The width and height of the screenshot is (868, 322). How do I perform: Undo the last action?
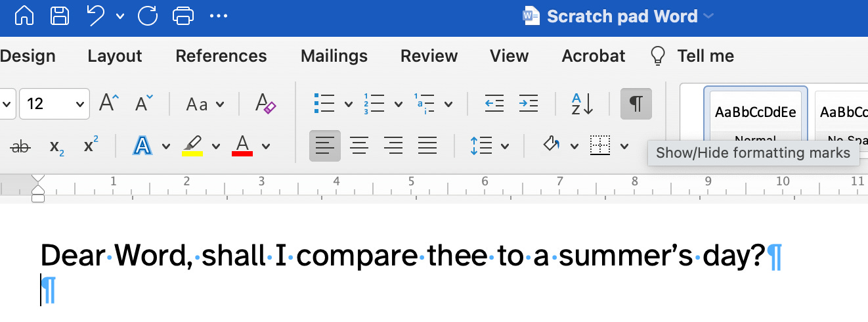(x=96, y=16)
